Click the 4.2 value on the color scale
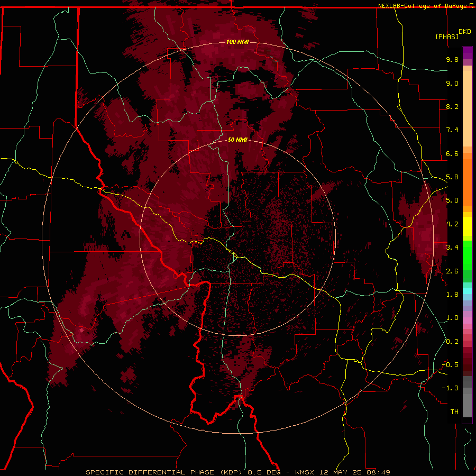476x476 pixels. pos(452,224)
